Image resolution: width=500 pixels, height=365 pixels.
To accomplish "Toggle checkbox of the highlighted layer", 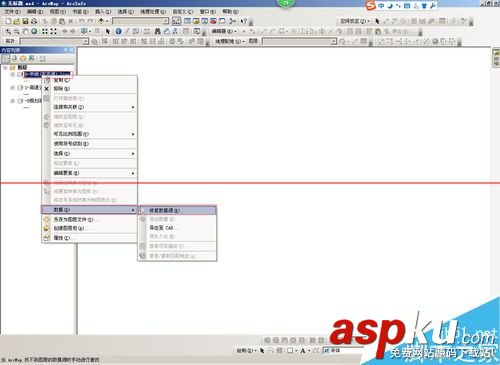I will tap(20, 74).
